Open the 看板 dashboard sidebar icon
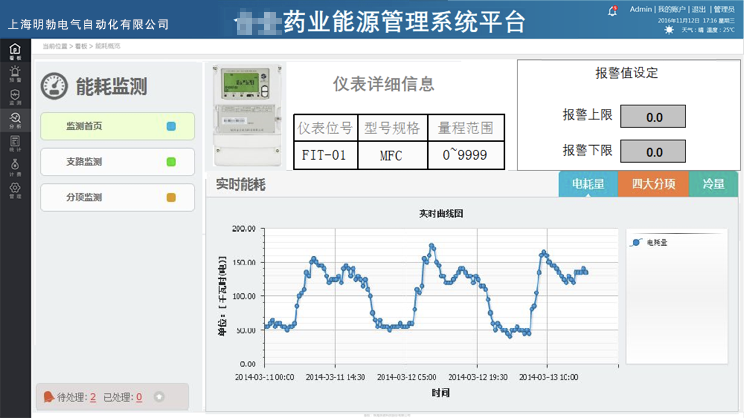The width and height of the screenshot is (744, 418). tap(14, 50)
